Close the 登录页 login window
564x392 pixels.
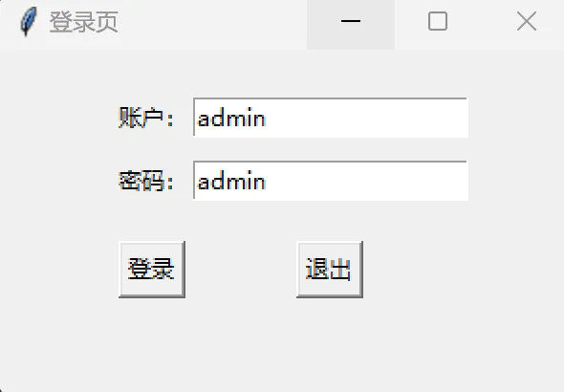[x=526, y=22]
